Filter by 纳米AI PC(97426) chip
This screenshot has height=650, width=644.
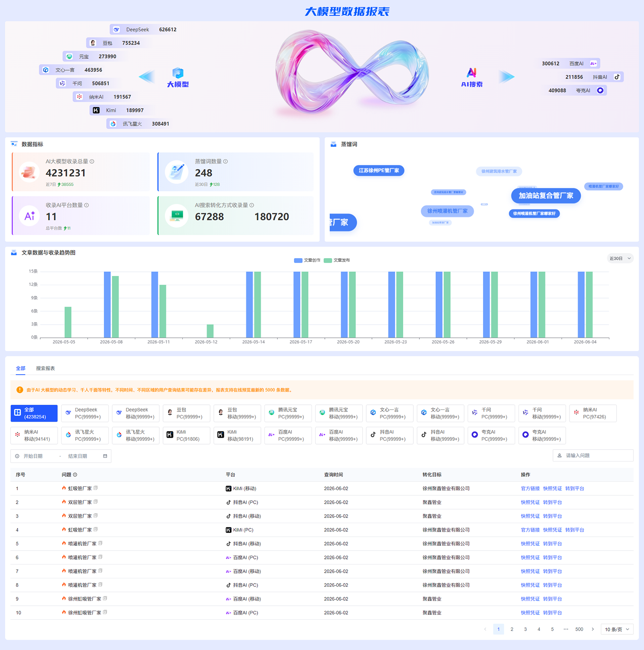coord(593,413)
